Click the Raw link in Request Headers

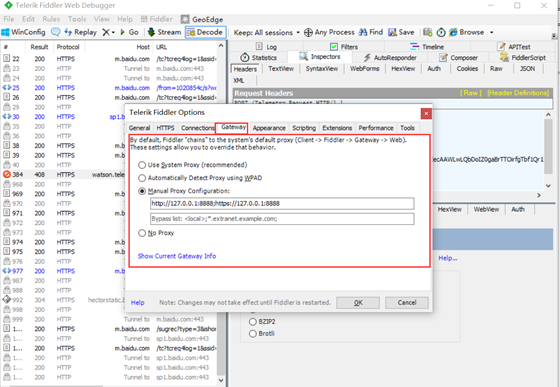(470, 93)
